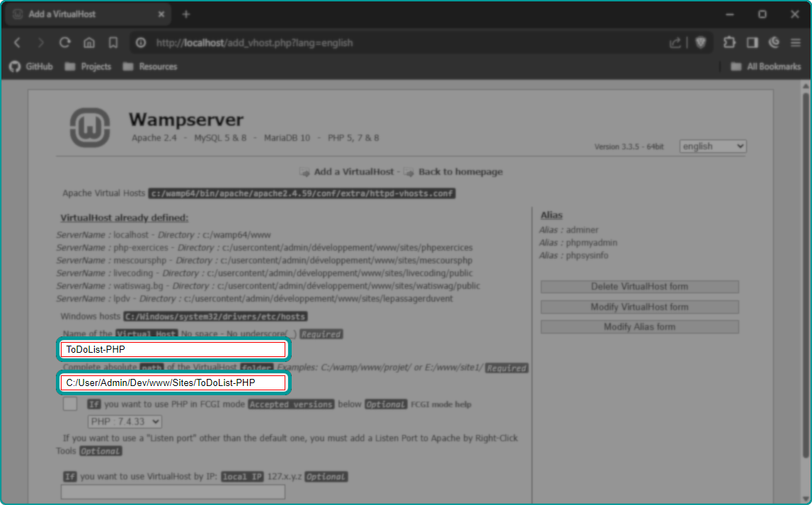Open GitHub bookmark
This screenshot has height=505, width=812.
coord(31,67)
